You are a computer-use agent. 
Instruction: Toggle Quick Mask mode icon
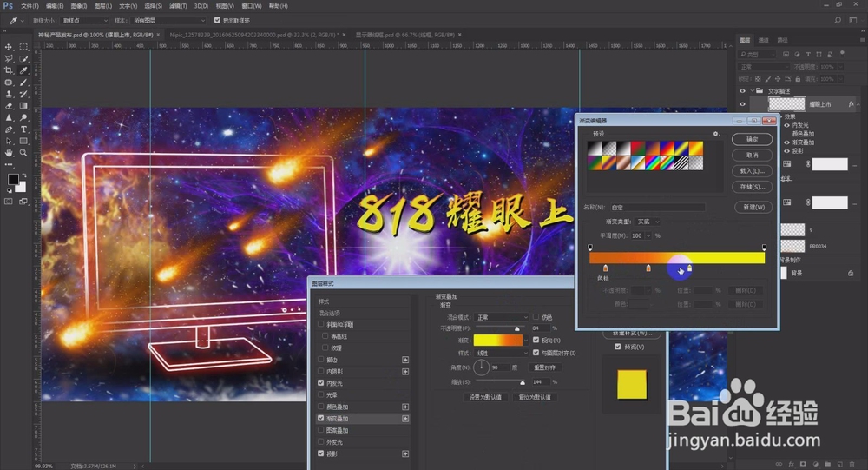tap(9, 202)
